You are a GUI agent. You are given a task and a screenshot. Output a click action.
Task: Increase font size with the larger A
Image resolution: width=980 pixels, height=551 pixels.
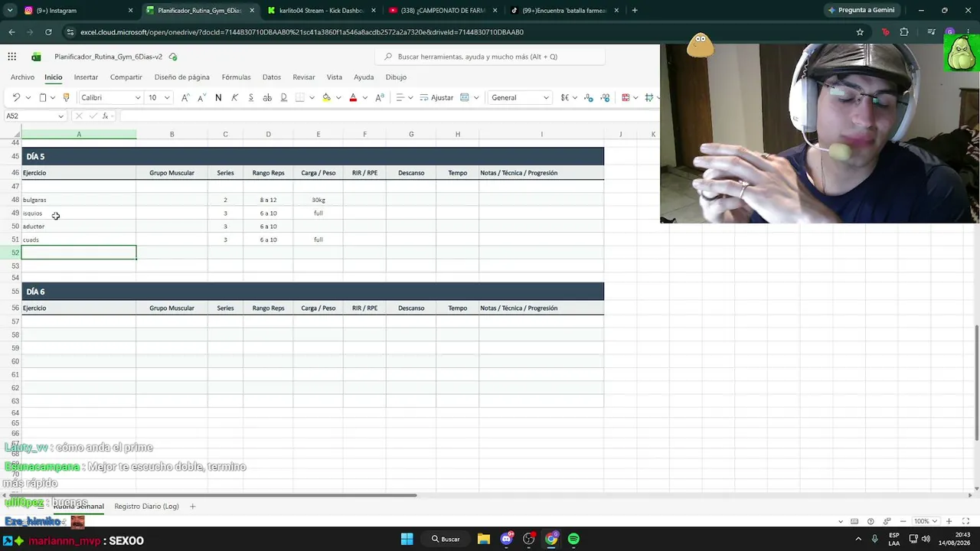point(186,98)
